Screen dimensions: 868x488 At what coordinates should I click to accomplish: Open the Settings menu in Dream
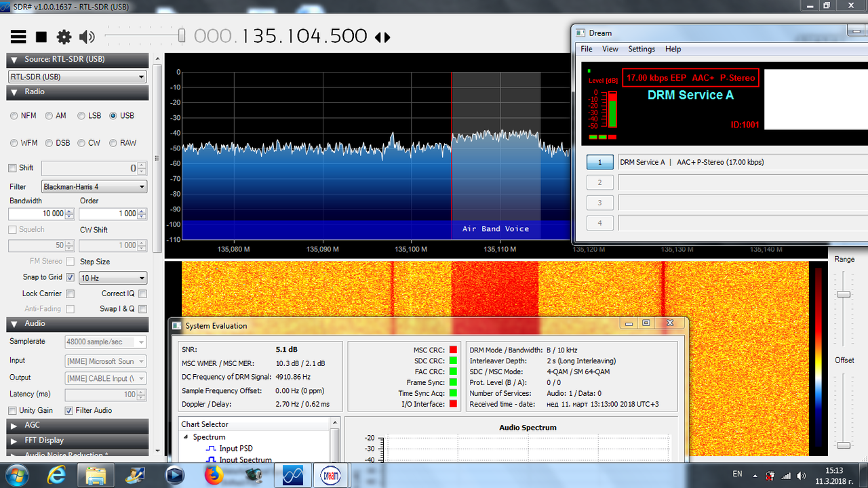[642, 49]
